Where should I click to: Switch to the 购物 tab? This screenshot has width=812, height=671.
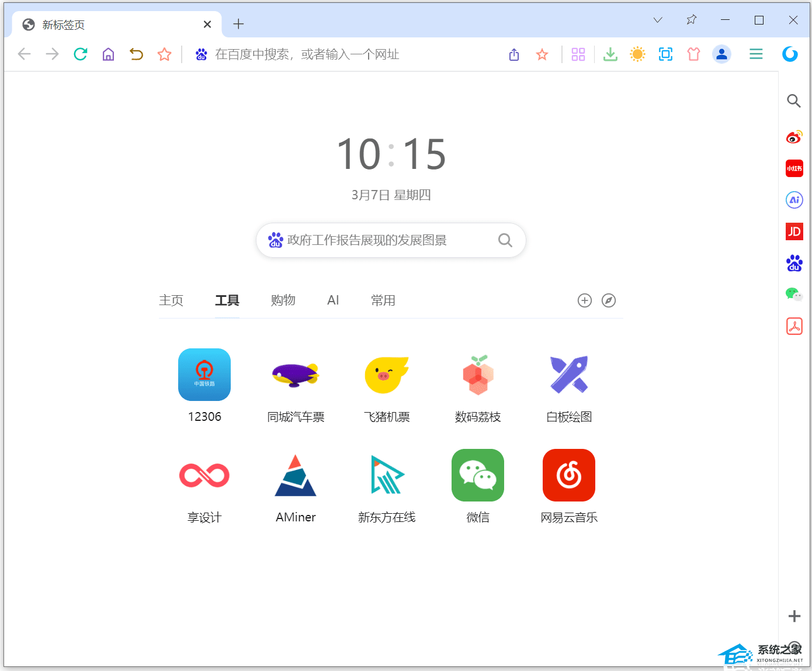[x=283, y=300]
